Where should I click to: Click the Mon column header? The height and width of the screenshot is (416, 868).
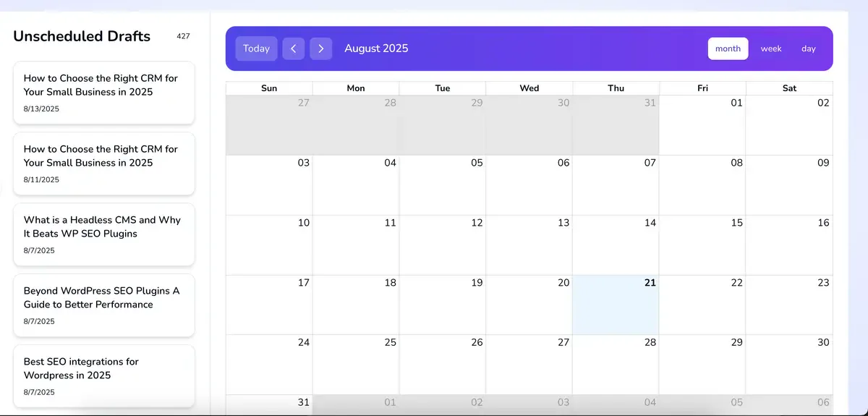click(x=356, y=88)
